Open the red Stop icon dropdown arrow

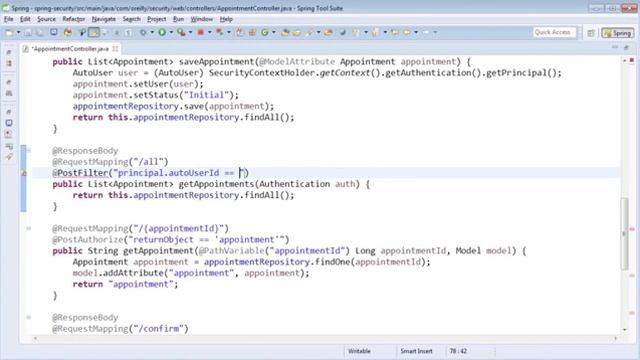click(209, 32)
